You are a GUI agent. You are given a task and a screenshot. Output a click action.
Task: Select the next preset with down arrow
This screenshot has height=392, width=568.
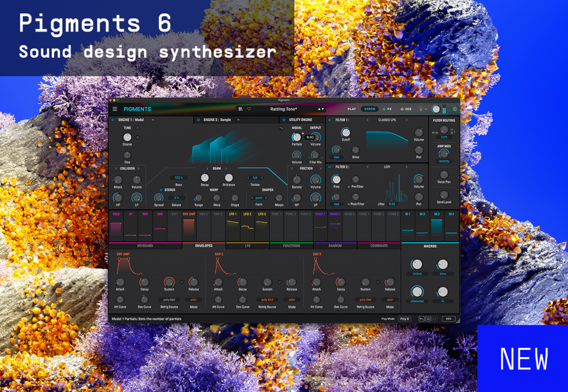(x=323, y=109)
